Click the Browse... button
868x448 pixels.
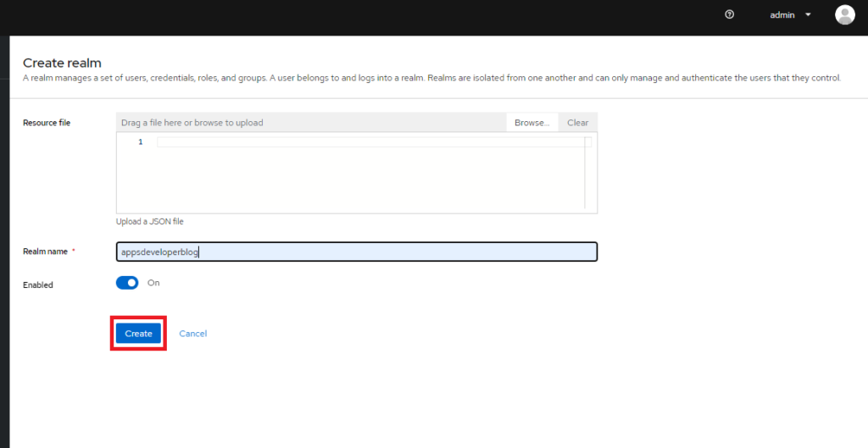531,123
